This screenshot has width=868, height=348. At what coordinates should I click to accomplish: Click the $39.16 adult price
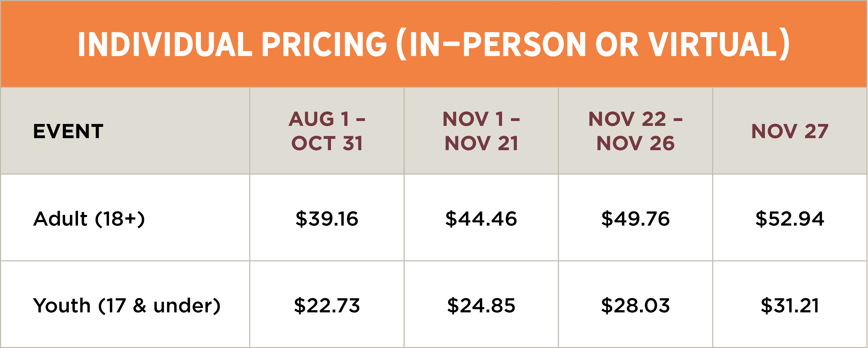click(x=327, y=219)
